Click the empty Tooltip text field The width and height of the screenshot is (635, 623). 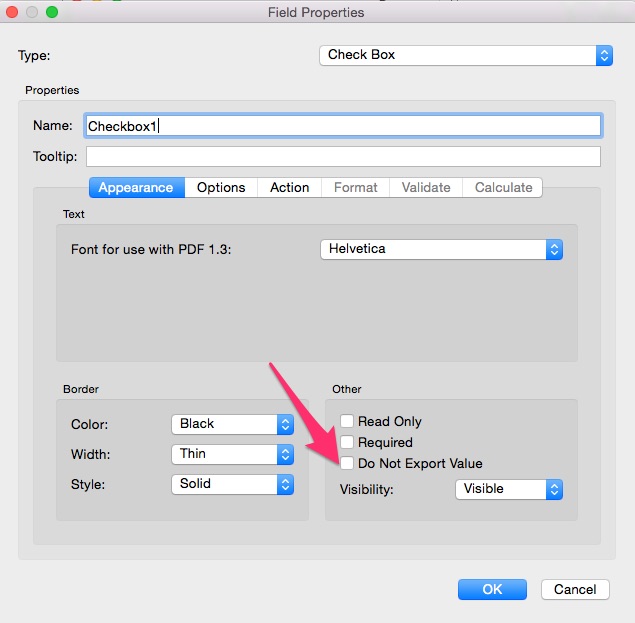point(343,157)
